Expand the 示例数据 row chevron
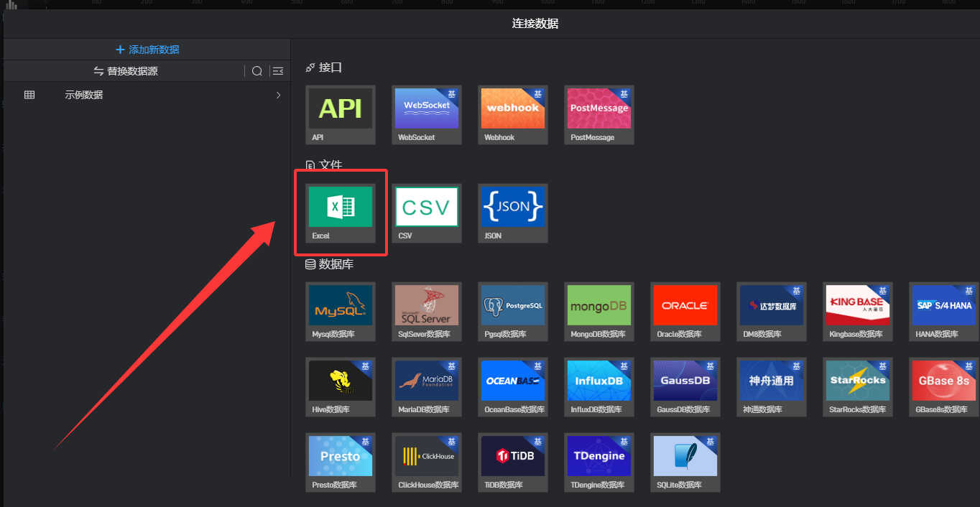 [279, 95]
